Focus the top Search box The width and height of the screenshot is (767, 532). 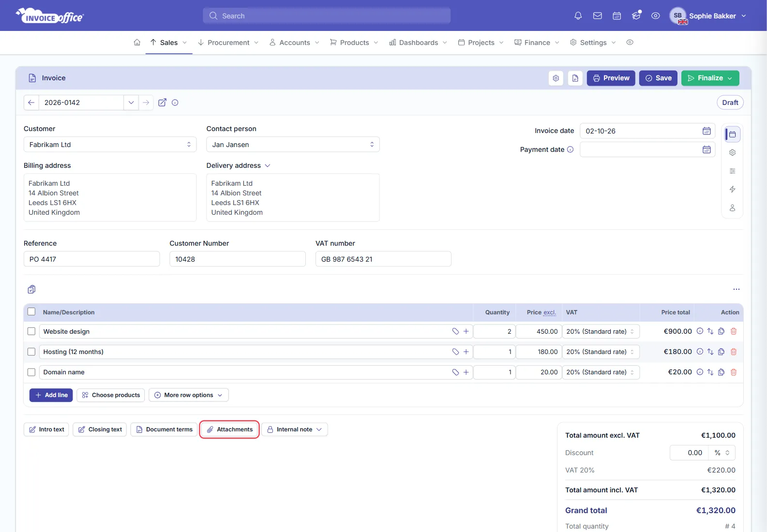[x=326, y=16]
